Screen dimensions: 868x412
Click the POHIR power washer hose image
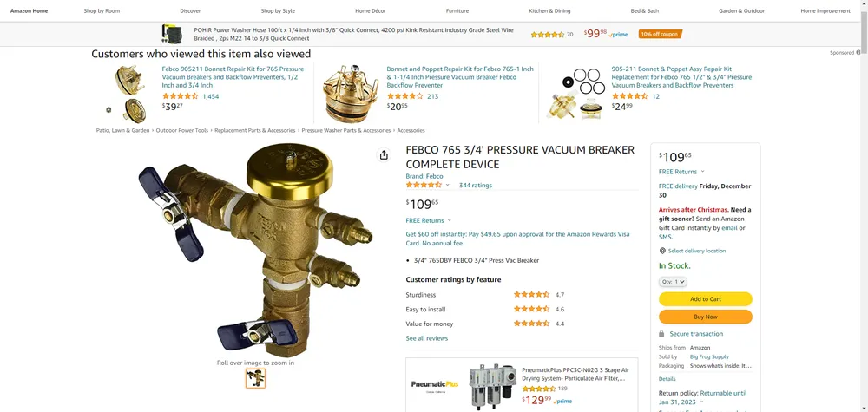point(172,34)
